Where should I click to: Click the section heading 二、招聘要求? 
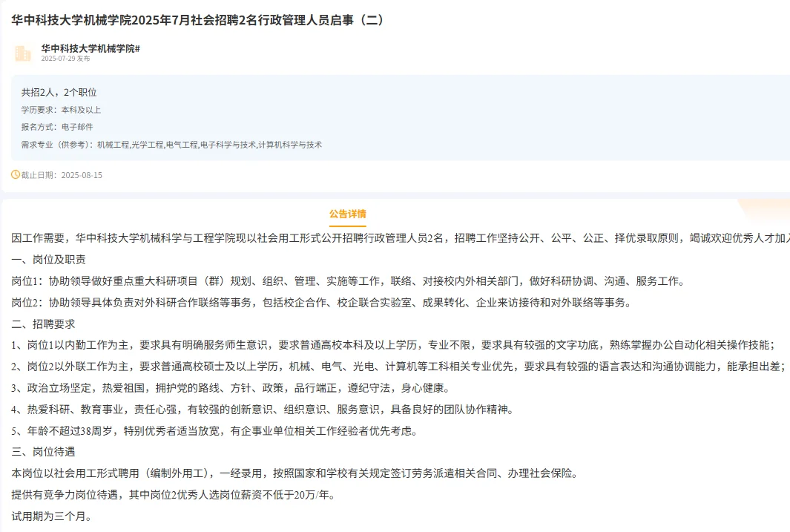click(43, 324)
